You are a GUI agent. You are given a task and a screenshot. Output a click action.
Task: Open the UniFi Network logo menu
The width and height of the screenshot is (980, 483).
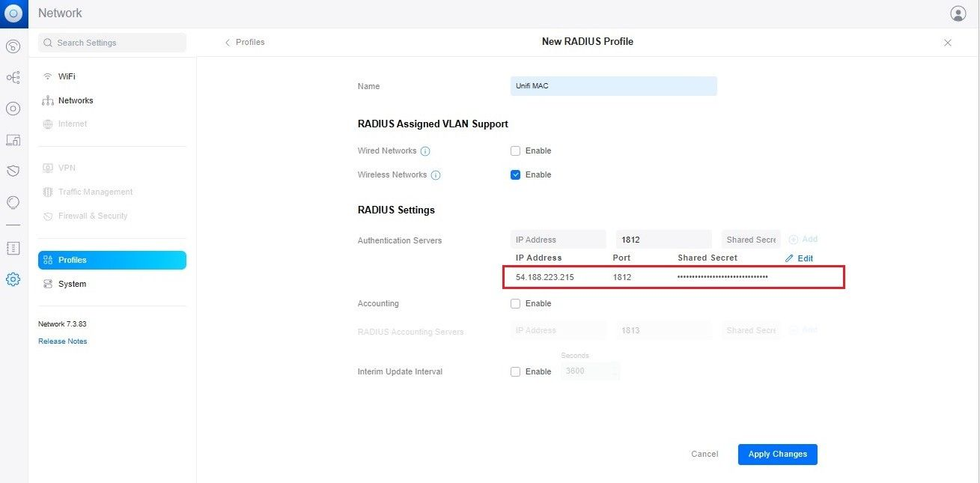13,13
